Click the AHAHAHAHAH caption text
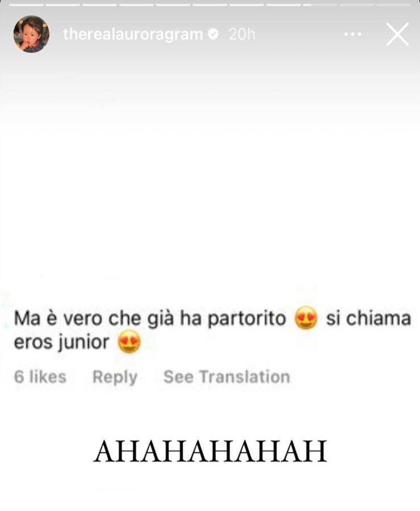Screen dimensions: 420x511 tap(210, 451)
